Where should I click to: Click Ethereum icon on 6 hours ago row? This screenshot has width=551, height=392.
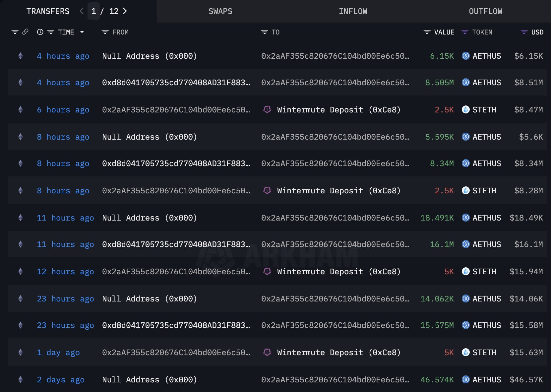coord(21,110)
